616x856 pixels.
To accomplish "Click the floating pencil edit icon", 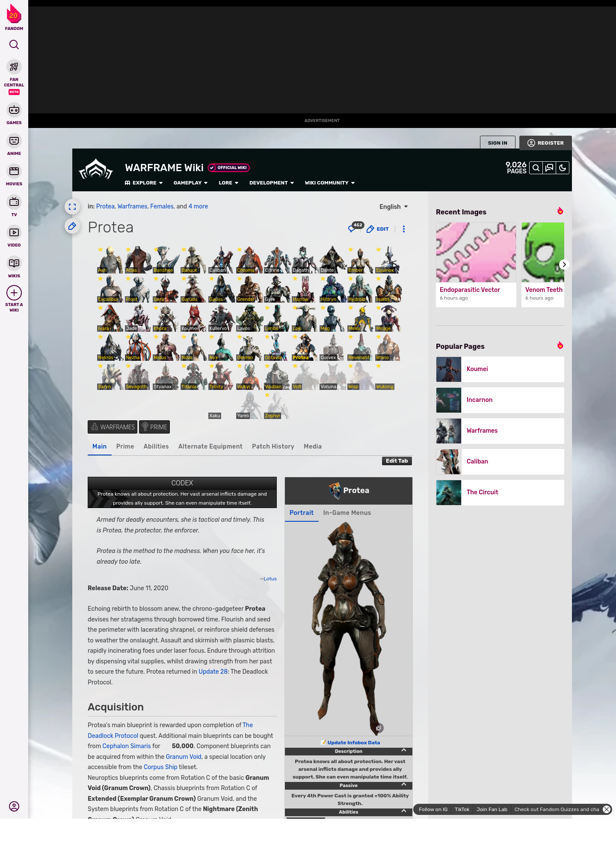I will [72, 226].
